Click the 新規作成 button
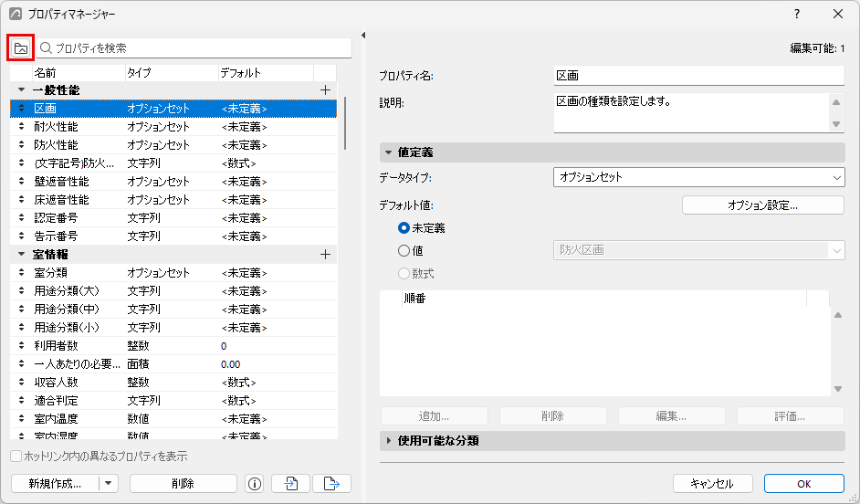This screenshot has height=504, width=860. (x=55, y=484)
